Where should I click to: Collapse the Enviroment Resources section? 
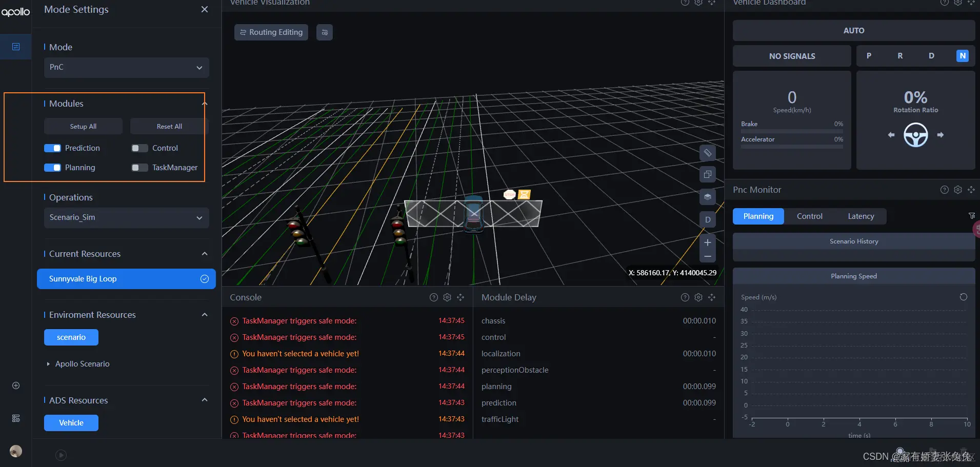point(205,315)
